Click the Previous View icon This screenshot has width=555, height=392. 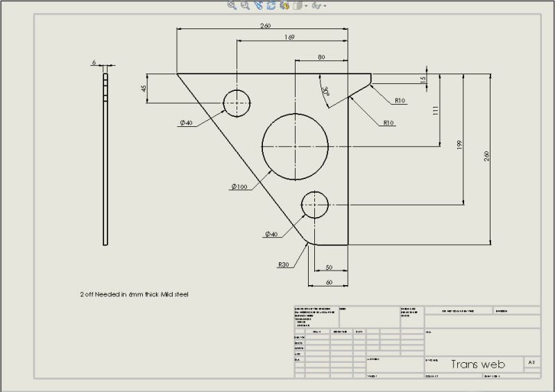pyautogui.click(x=258, y=6)
